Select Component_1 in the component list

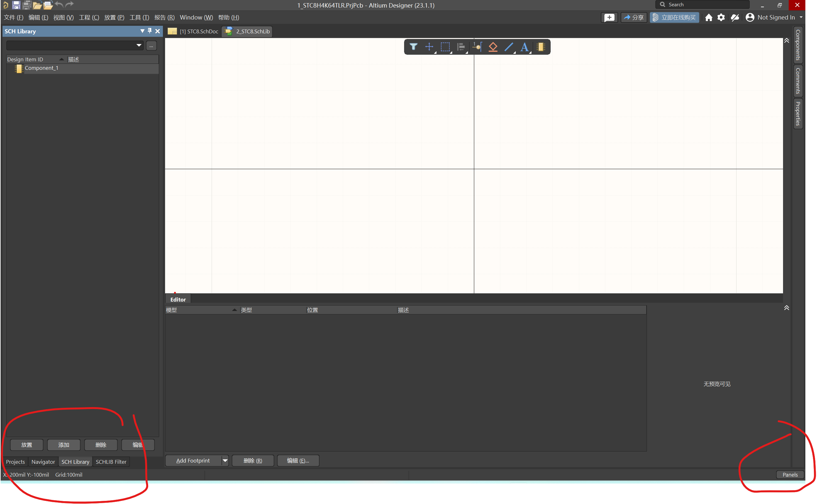click(x=41, y=68)
